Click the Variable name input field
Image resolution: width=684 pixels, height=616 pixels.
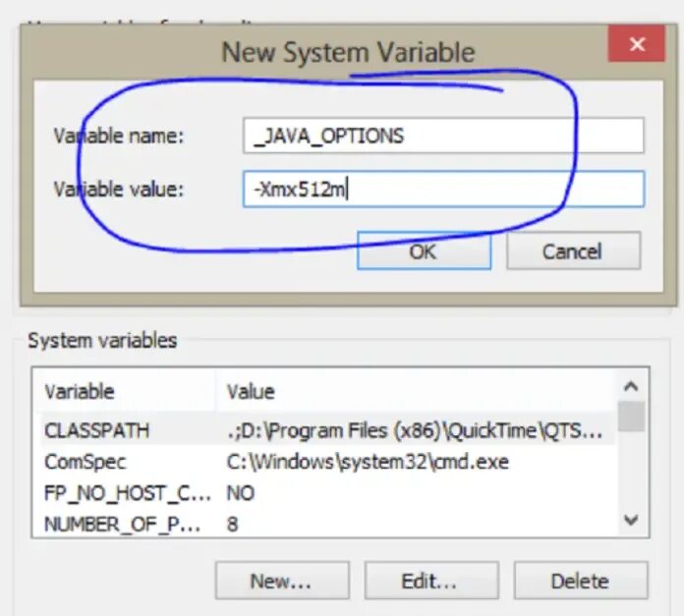tap(443, 136)
